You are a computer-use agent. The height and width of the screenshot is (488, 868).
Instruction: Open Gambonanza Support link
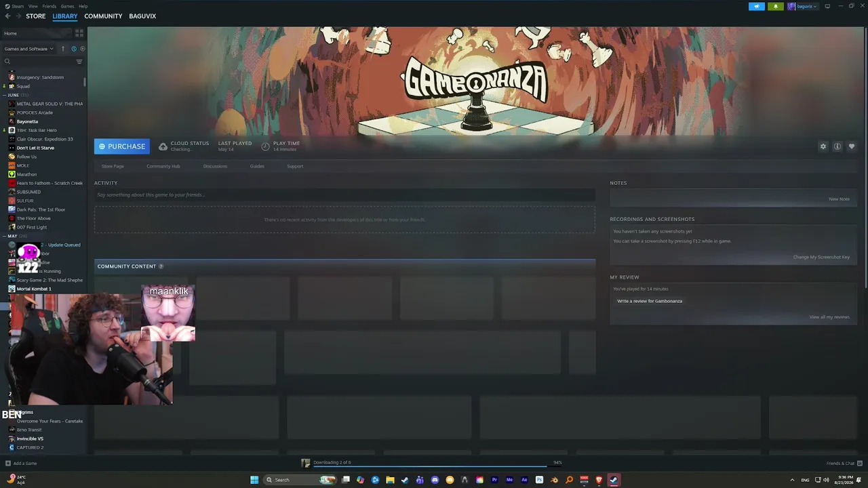[x=295, y=166]
